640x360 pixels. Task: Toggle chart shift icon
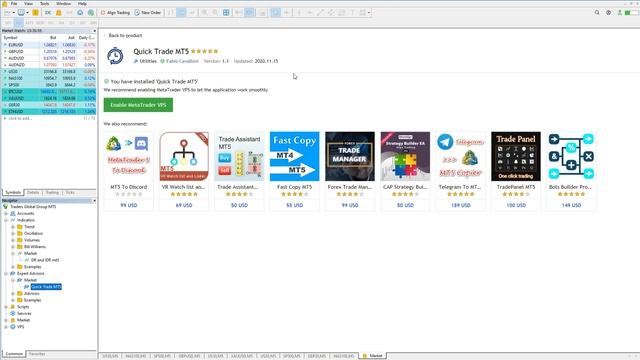point(250,13)
